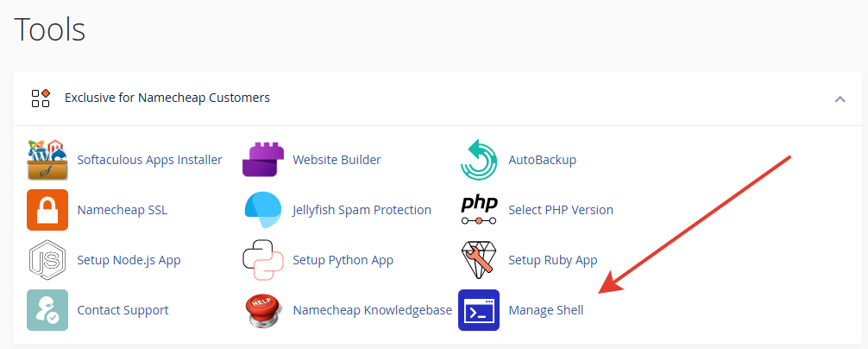Click the Contact Support agent icon
Image resolution: width=868 pixels, height=349 pixels.
click(x=47, y=310)
